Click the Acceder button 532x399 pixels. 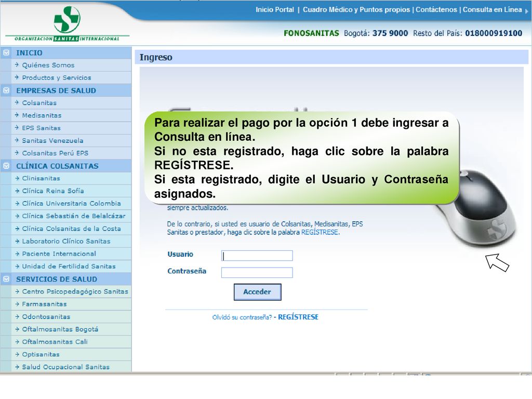(x=258, y=292)
